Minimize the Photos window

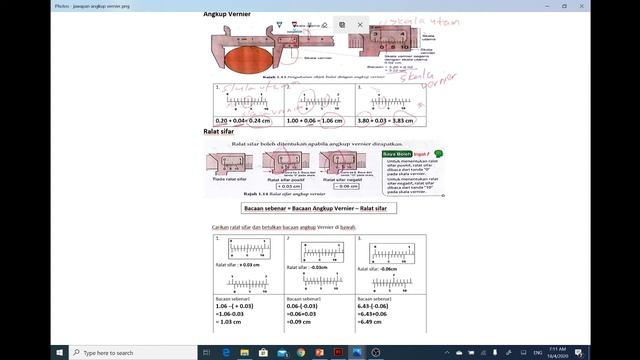tap(547, 6)
